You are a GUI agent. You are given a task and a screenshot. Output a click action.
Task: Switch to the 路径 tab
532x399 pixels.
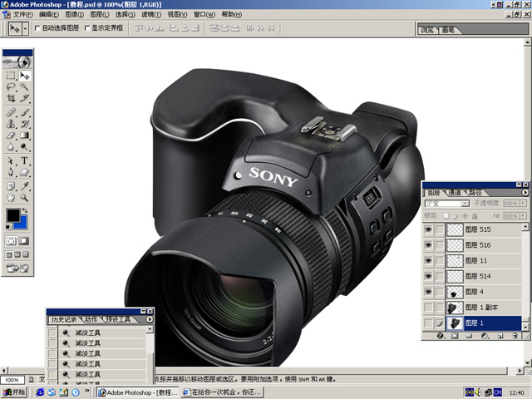click(475, 193)
